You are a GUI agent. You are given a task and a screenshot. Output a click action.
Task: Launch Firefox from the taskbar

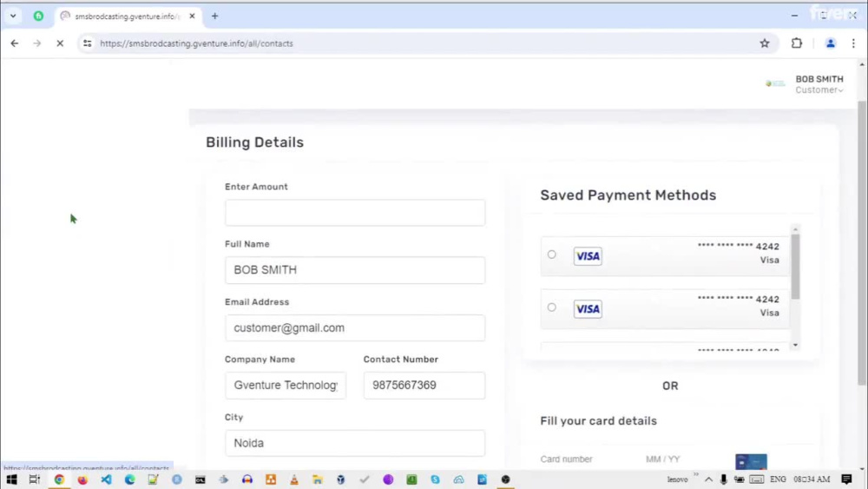[82, 479]
